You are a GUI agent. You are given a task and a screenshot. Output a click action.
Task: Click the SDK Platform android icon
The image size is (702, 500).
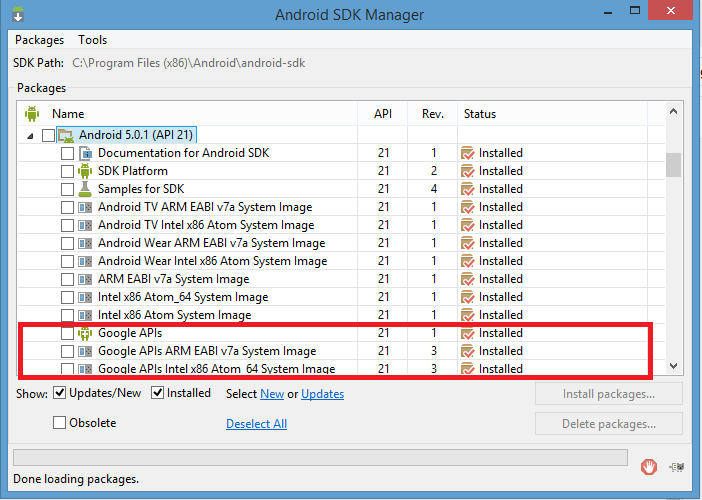pos(85,171)
